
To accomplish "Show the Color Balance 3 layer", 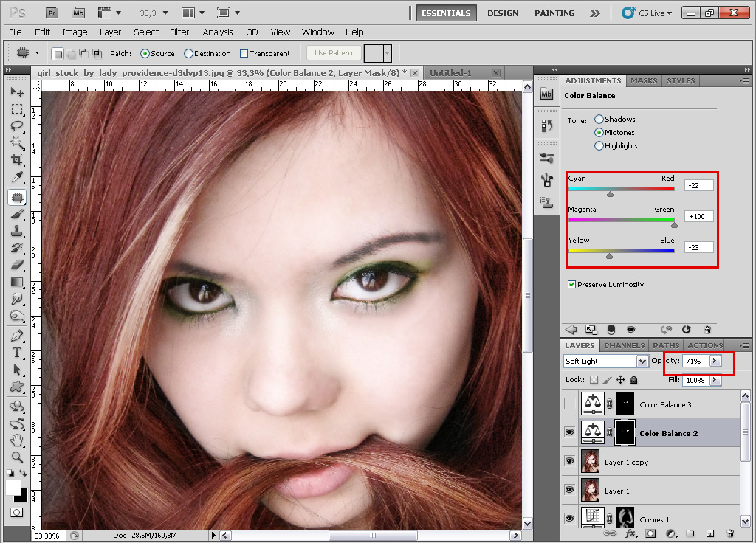I will tap(569, 404).
